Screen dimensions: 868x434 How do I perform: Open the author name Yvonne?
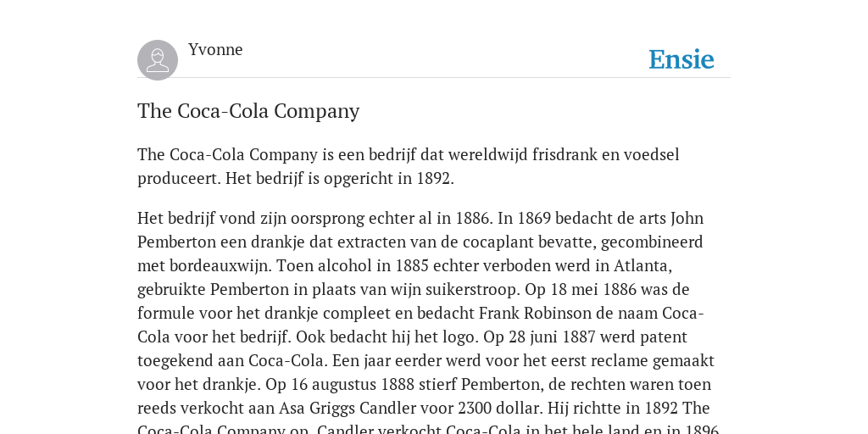click(x=215, y=50)
